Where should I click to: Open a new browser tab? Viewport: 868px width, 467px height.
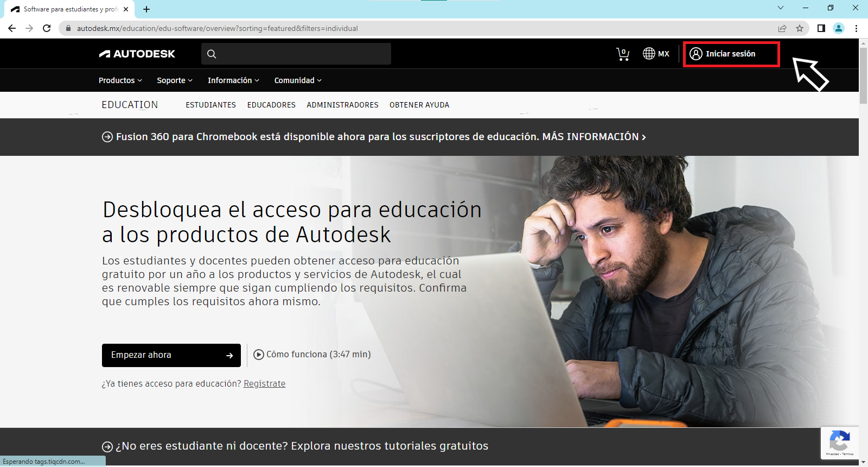click(x=146, y=9)
